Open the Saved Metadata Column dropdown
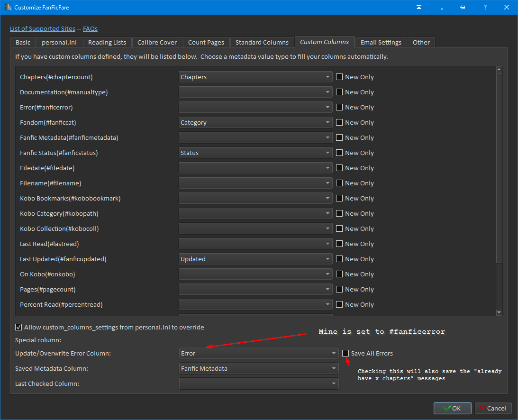This screenshot has width=518, height=420. click(x=258, y=368)
